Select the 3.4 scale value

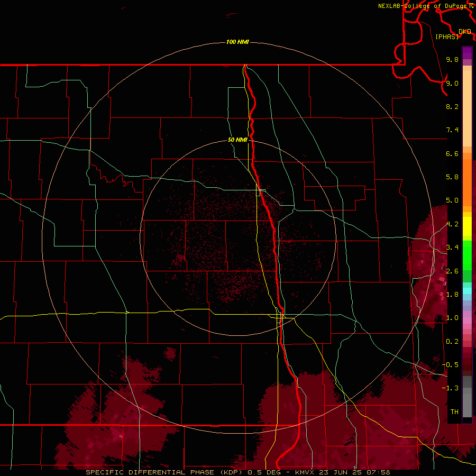452,248
